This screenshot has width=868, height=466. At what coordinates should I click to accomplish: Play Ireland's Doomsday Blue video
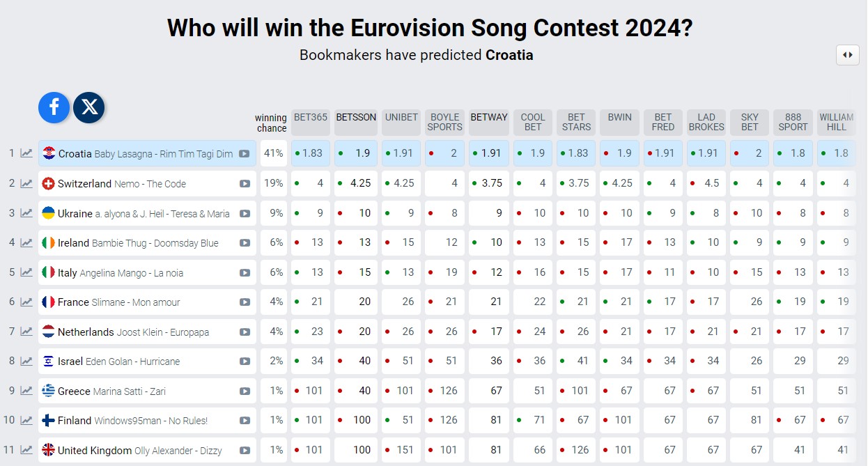245,243
